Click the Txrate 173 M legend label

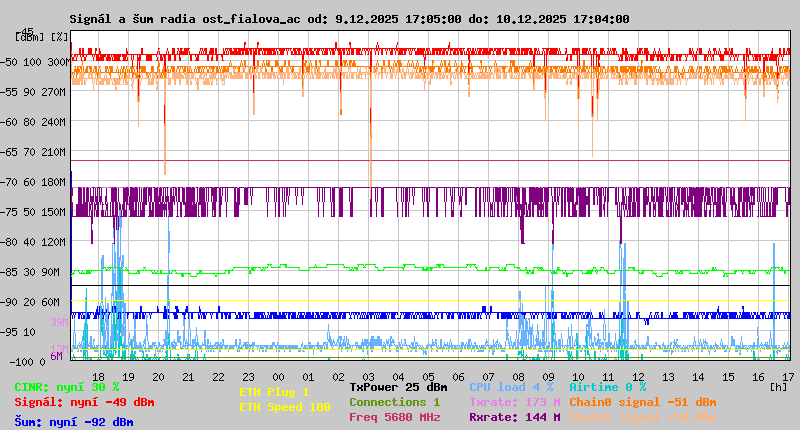(514, 402)
